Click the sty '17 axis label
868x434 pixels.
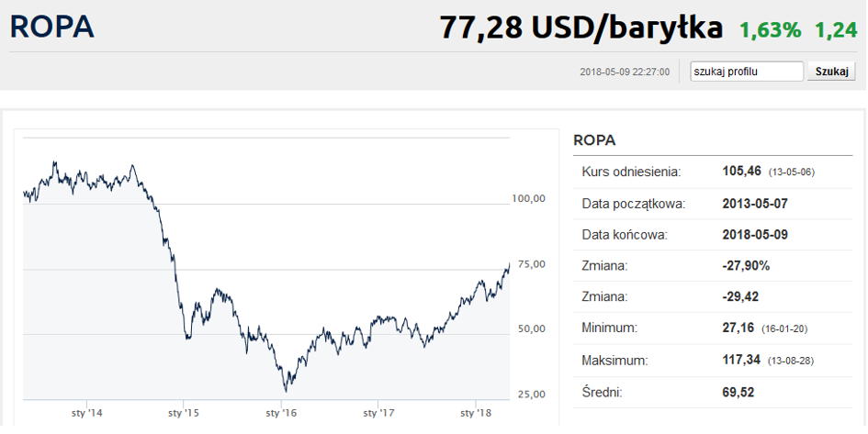coord(378,414)
